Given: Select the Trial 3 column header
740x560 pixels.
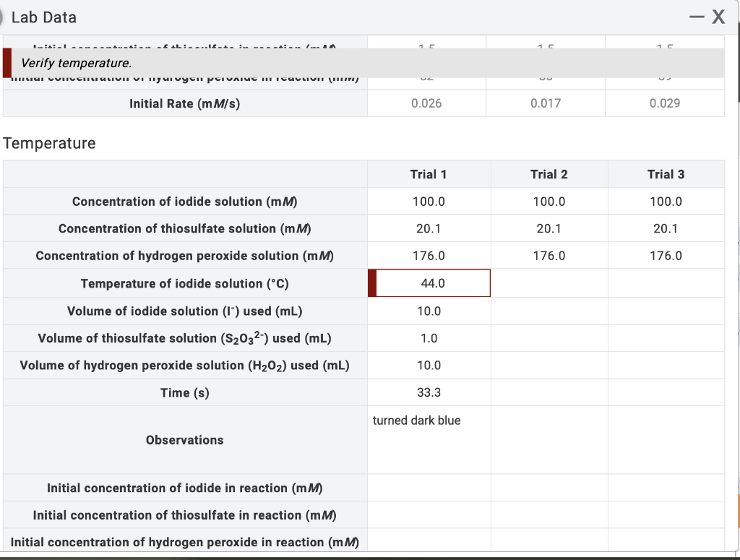Looking at the screenshot, I should (x=666, y=174).
